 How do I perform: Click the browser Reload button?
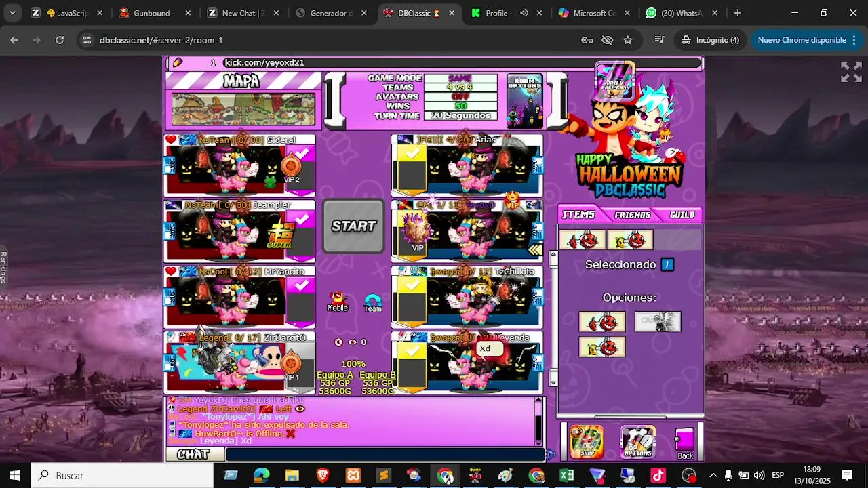[60, 40]
